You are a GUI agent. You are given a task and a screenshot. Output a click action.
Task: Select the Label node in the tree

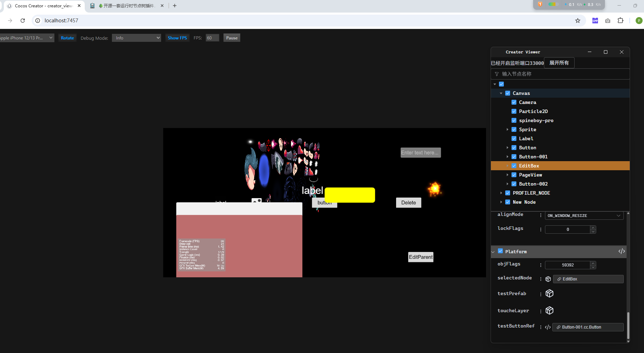[x=526, y=138]
